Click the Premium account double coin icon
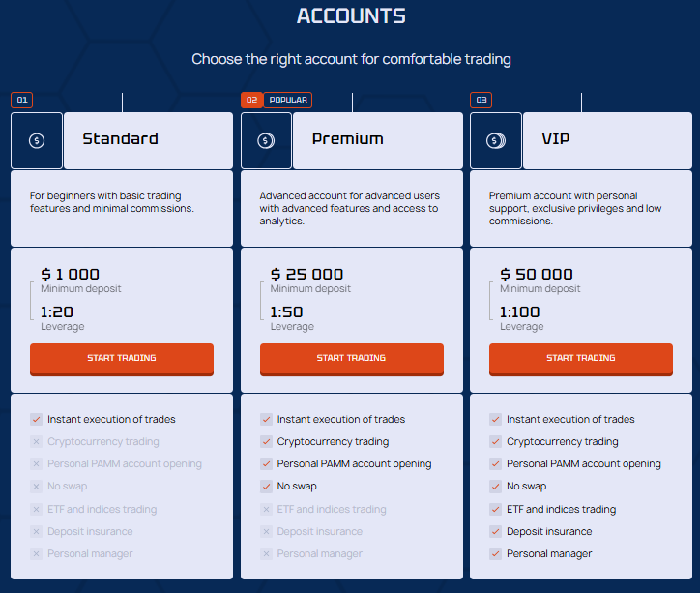 pos(266,140)
